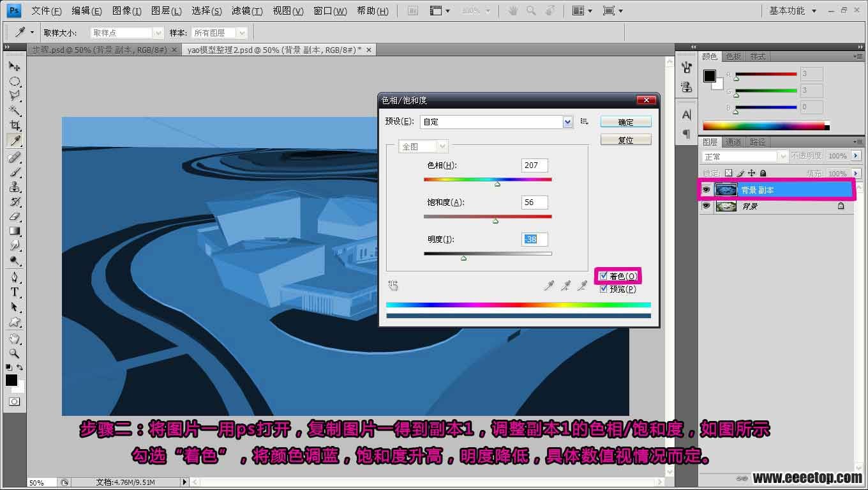Select the Crop tool
The image size is (868, 490).
point(14,125)
